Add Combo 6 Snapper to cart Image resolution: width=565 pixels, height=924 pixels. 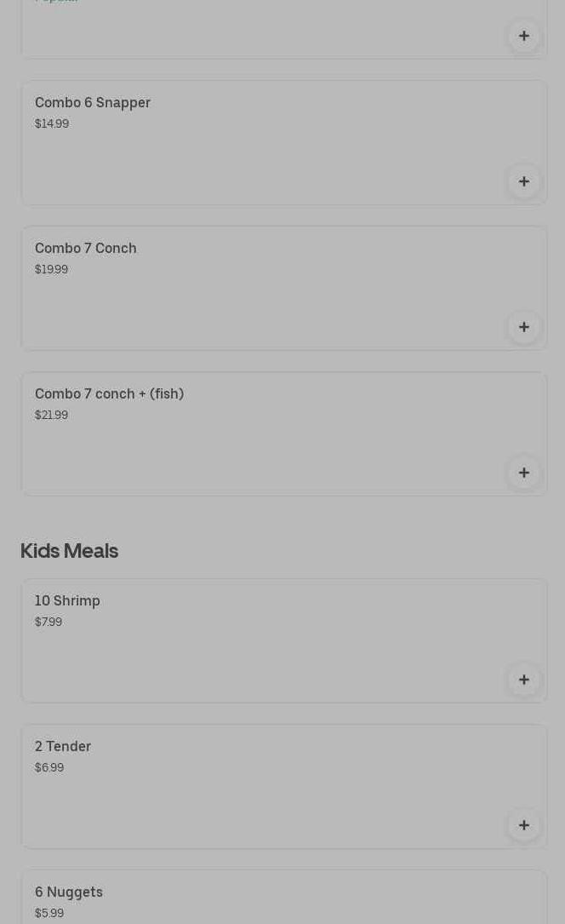click(x=524, y=181)
